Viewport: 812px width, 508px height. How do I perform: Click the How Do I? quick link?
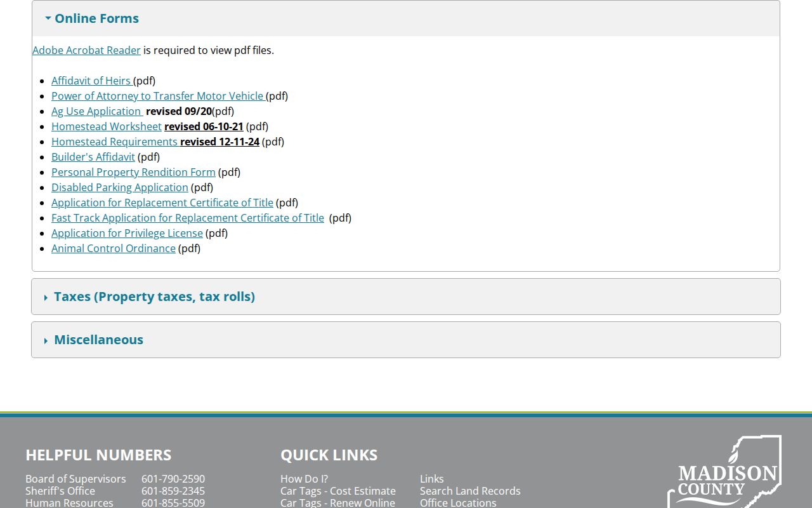[x=304, y=479]
